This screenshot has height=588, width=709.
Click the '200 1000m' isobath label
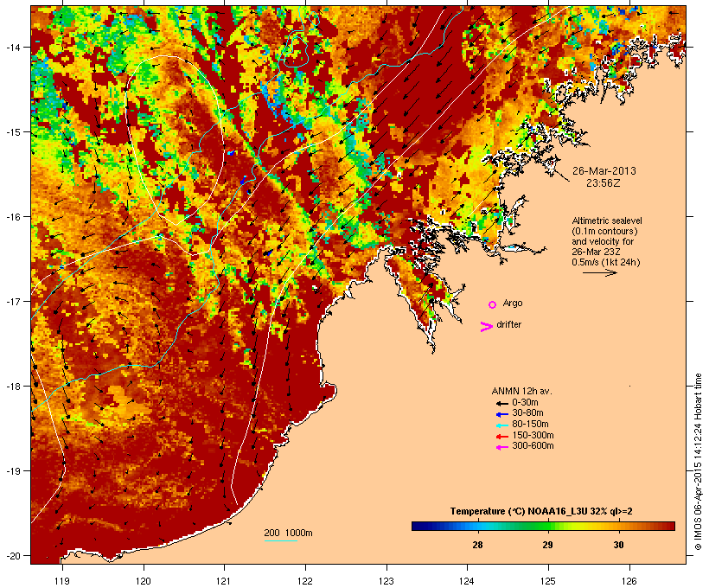pos(288,533)
